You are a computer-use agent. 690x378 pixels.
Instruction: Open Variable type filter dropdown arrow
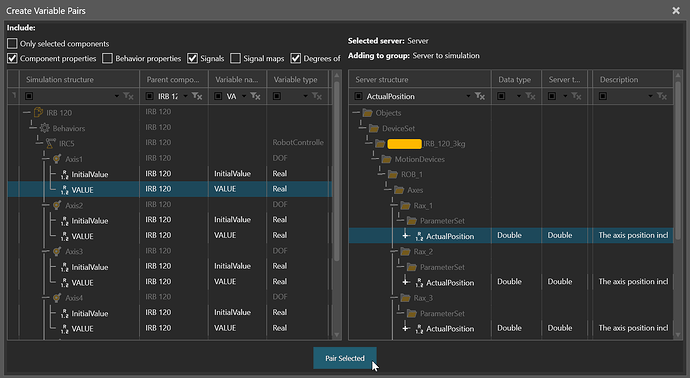tap(305, 96)
